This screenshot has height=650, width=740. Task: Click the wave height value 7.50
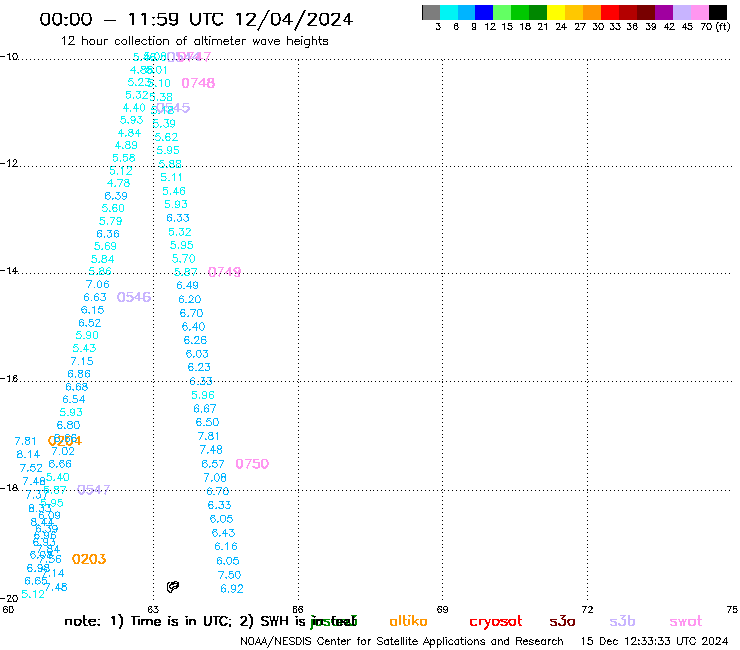[229, 575]
